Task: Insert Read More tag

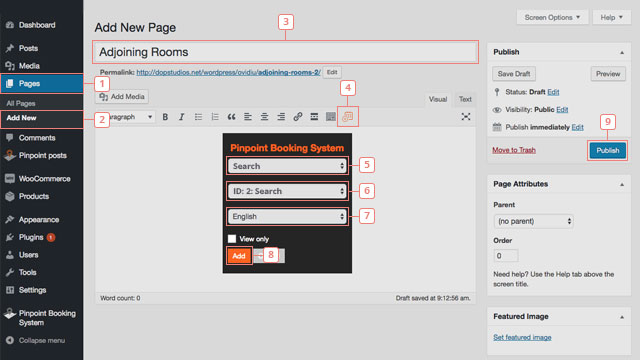Action: (x=314, y=117)
